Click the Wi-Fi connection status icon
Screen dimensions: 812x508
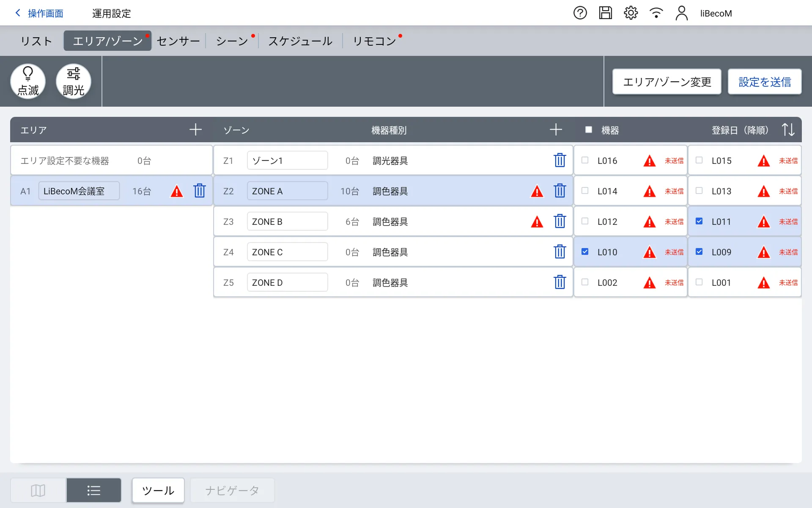(x=656, y=13)
